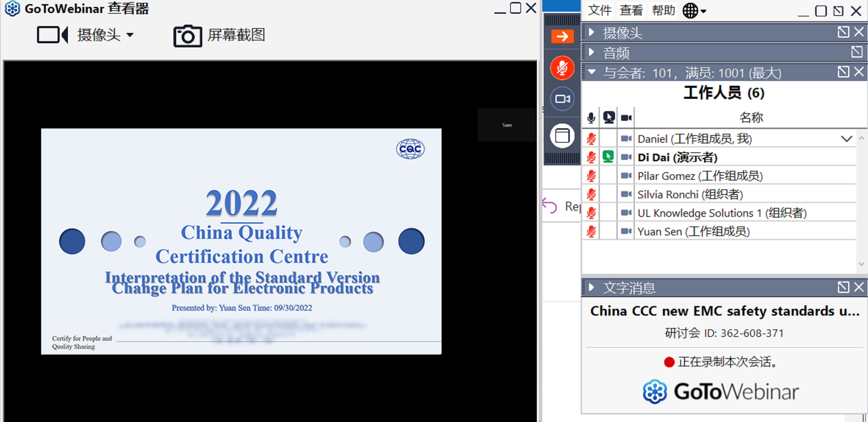Open the globe language dropdown
Image resolution: width=868 pixels, height=422 pixels.
694,11
